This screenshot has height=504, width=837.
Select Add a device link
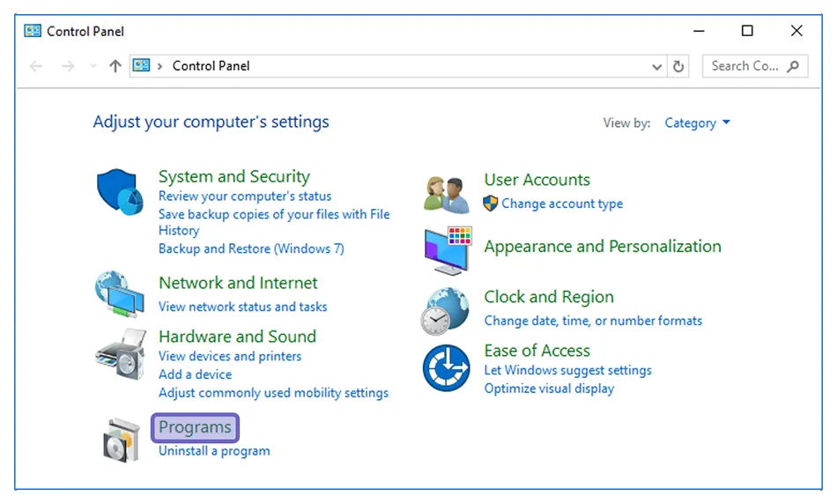point(195,374)
